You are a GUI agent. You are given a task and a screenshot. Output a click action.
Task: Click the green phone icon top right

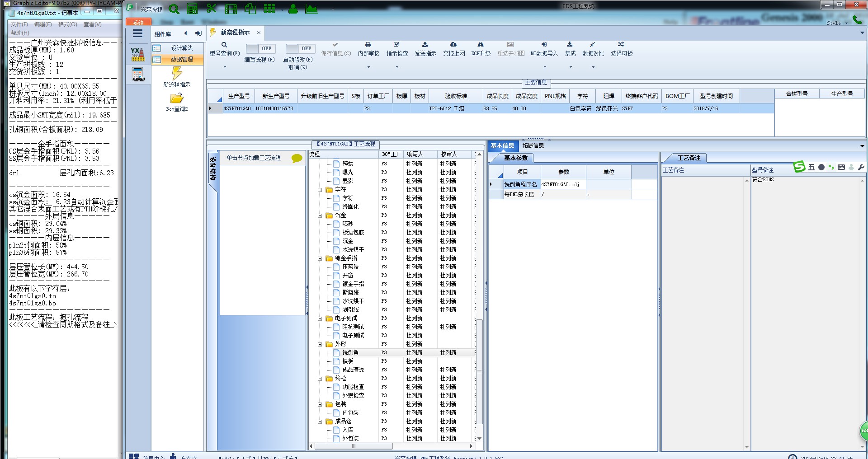857,19
